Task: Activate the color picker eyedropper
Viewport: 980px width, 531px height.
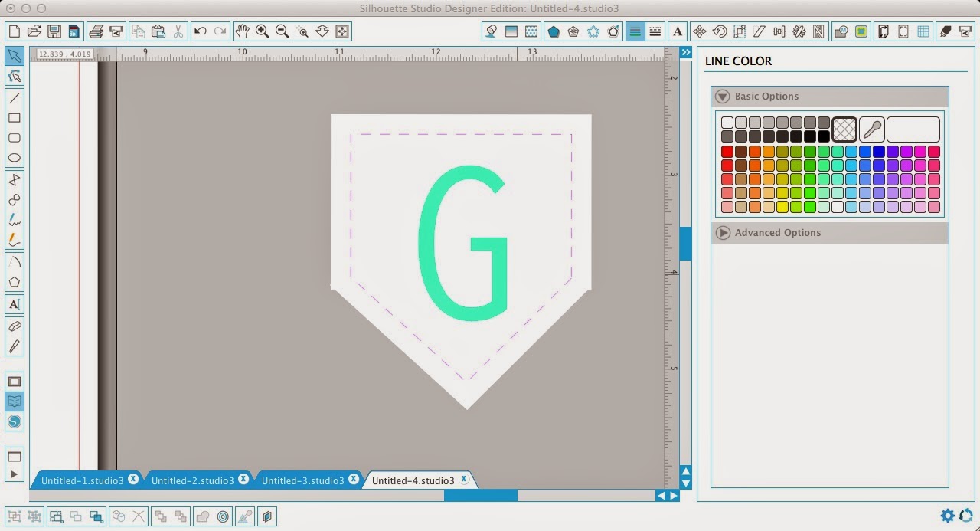Action: coord(872,129)
